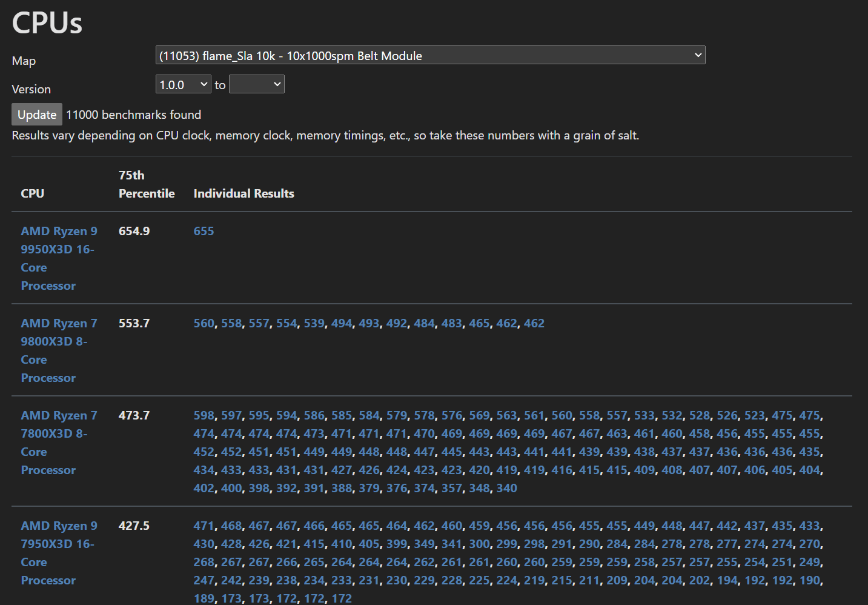Open the 462 result ending the 9800X3D row
The width and height of the screenshot is (868, 605).
tap(534, 323)
